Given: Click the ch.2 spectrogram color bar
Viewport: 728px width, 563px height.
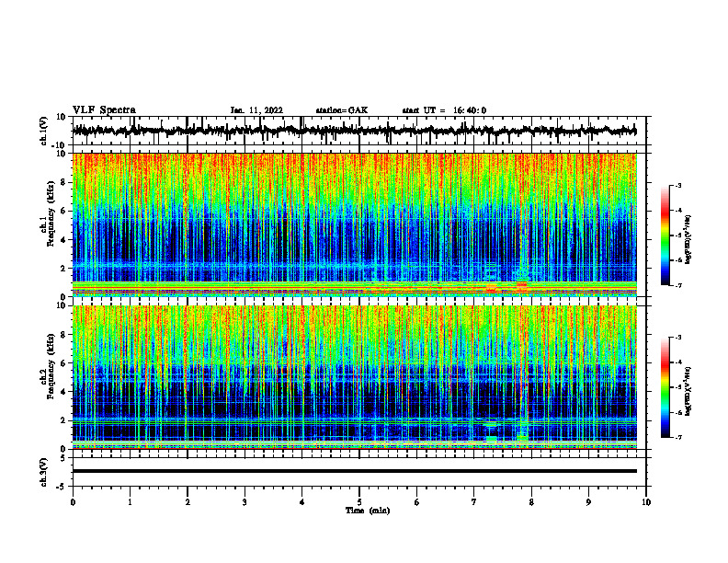Looking at the screenshot, I should point(665,387).
